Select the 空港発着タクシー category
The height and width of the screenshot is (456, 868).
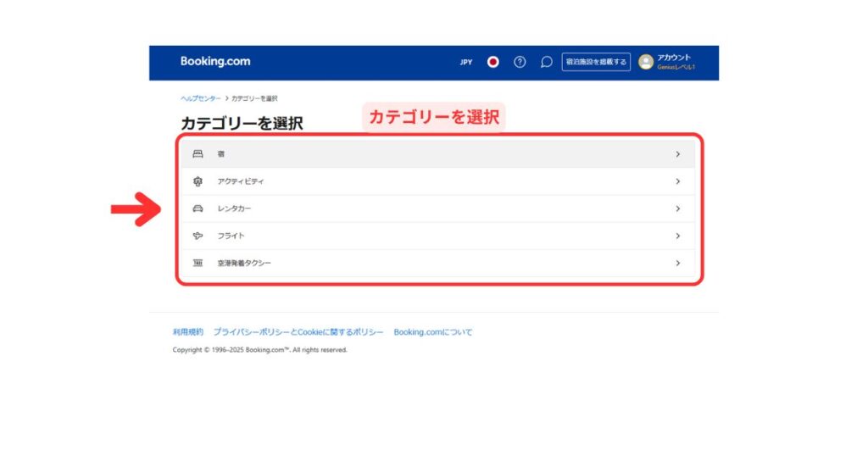[x=438, y=263]
